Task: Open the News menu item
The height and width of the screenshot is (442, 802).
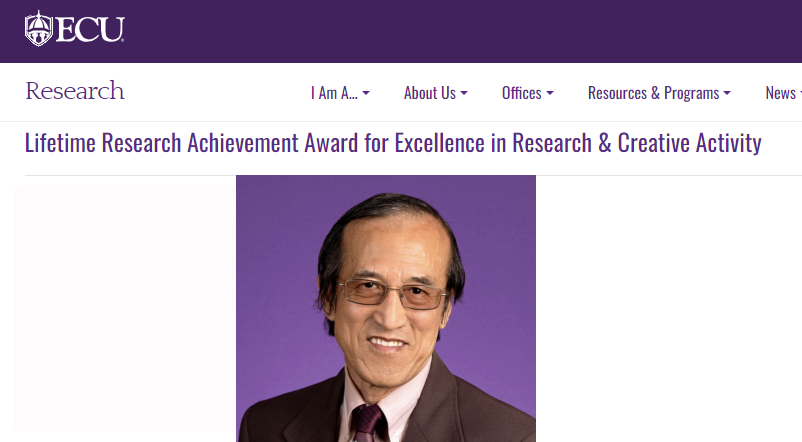Action: click(x=780, y=93)
